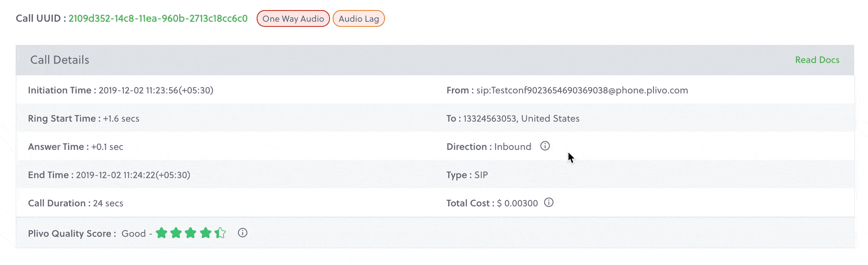Select the Audio Lag tag
Viewport: 868px width, 265px height.
coord(358,19)
